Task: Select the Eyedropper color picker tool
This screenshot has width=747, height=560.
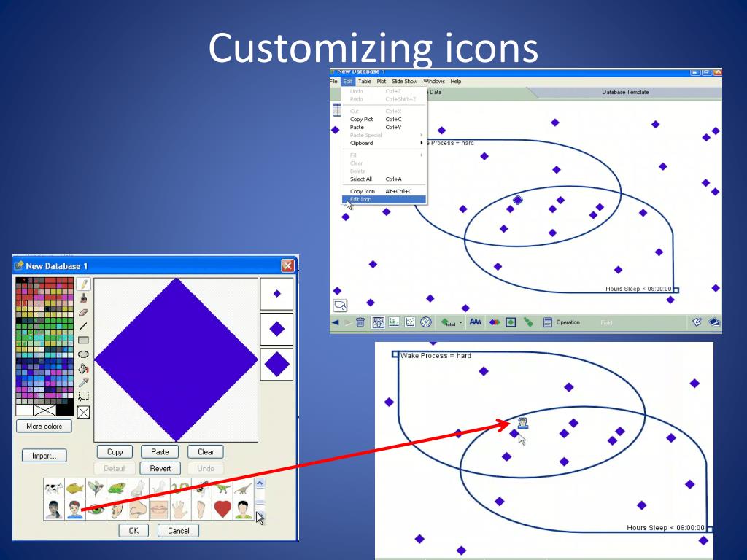Action: coord(83,382)
